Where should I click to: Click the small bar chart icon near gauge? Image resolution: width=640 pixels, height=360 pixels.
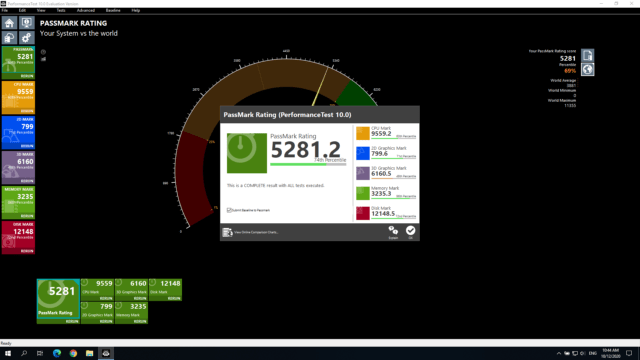[43, 59]
